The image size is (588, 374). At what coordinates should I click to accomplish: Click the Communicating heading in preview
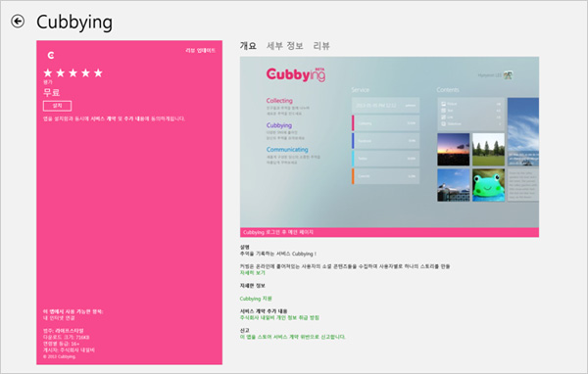(x=287, y=149)
